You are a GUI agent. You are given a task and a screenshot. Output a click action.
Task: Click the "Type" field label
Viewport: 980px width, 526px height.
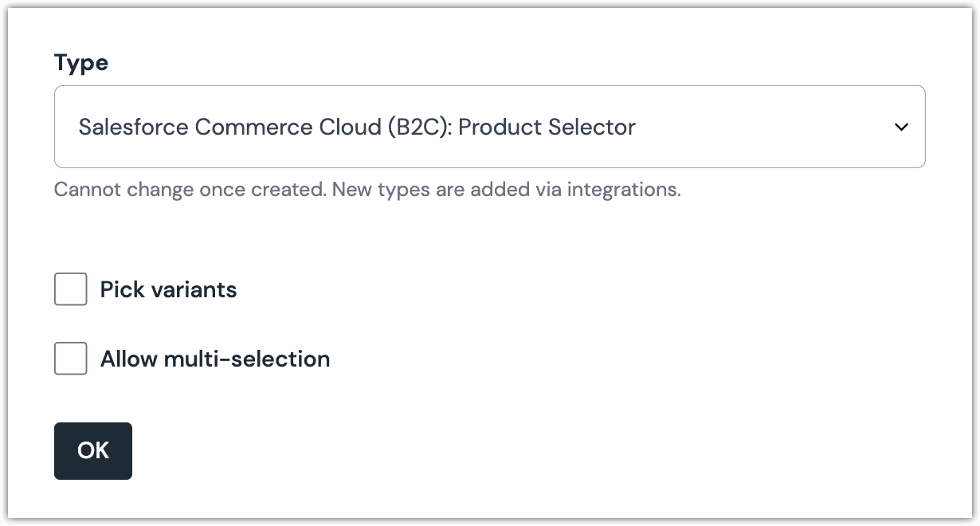click(x=81, y=63)
